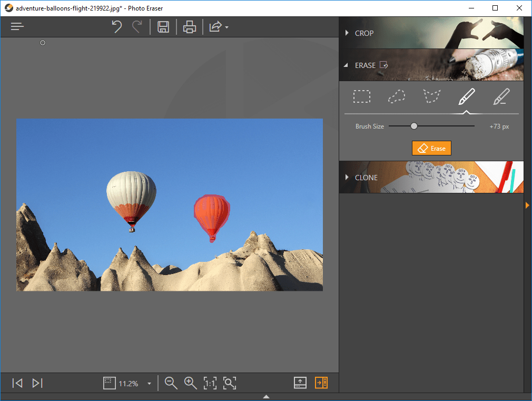Toggle the fit-to-screen zoom view
The width and height of the screenshot is (532, 401).
[229, 383]
